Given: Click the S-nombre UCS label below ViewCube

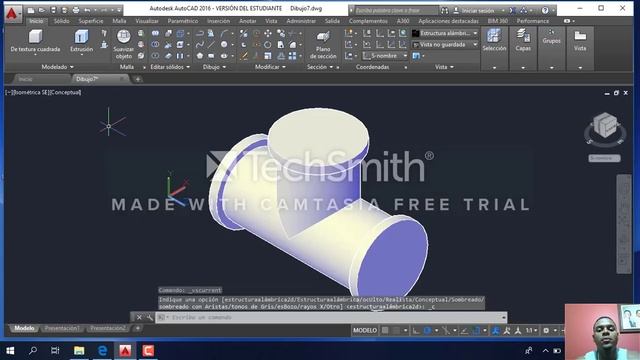Looking at the screenshot, I should 604,158.
